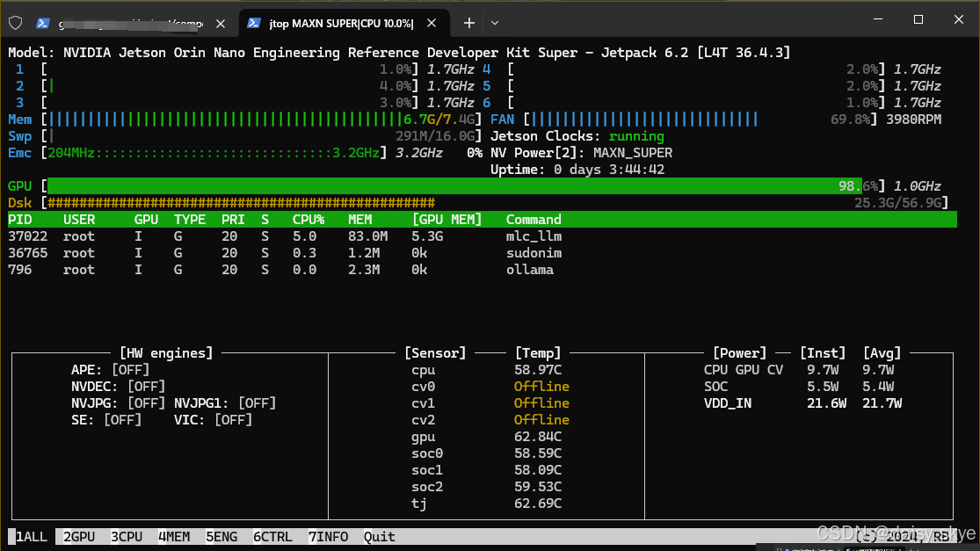Open the new-tab profile dropdown
The width and height of the screenshot is (980, 551).
(494, 23)
